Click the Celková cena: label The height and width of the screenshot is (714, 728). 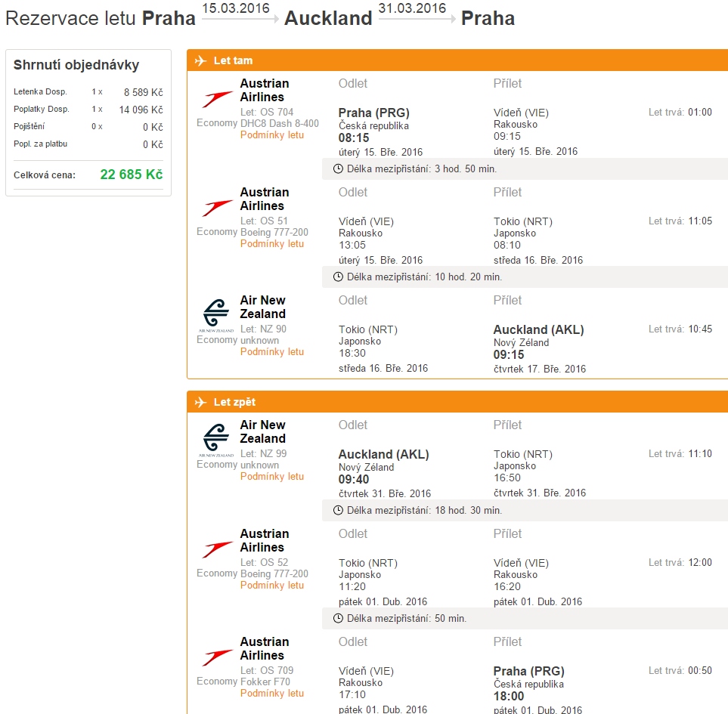click(x=45, y=175)
